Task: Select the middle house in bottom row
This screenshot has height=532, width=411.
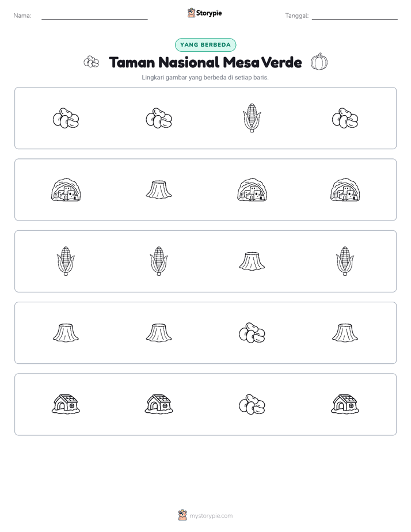Action: (159, 404)
